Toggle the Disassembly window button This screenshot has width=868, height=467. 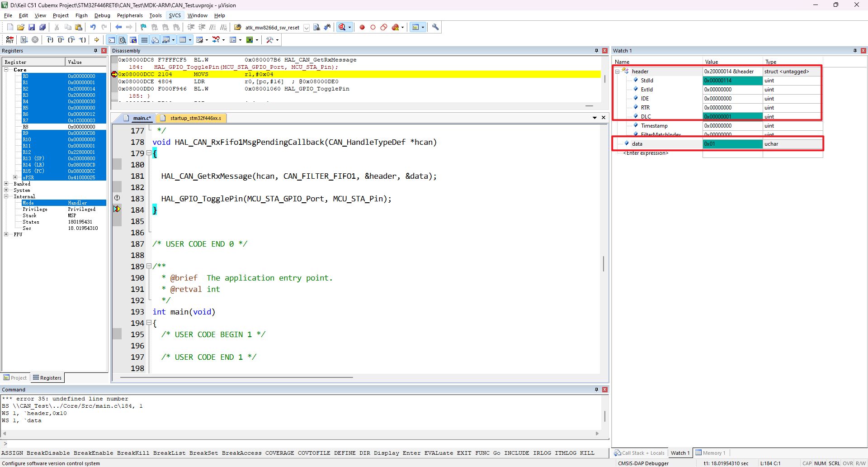[123, 40]
